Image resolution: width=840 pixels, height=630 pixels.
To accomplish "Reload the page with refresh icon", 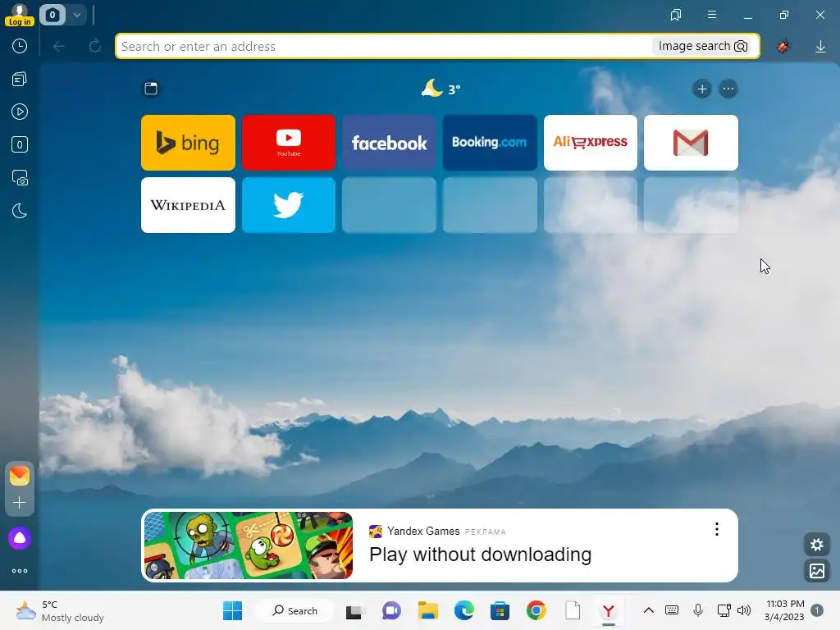I will tap(95, 46).
